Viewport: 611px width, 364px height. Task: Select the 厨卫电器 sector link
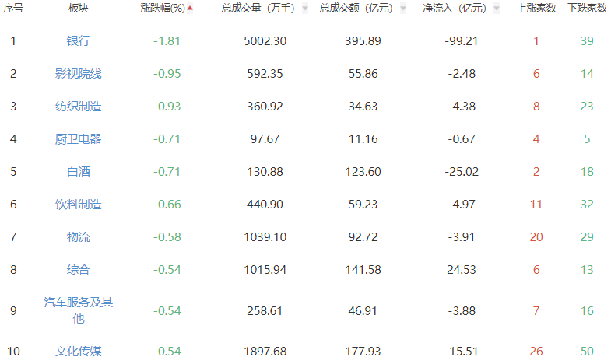[x=78, y=138]
